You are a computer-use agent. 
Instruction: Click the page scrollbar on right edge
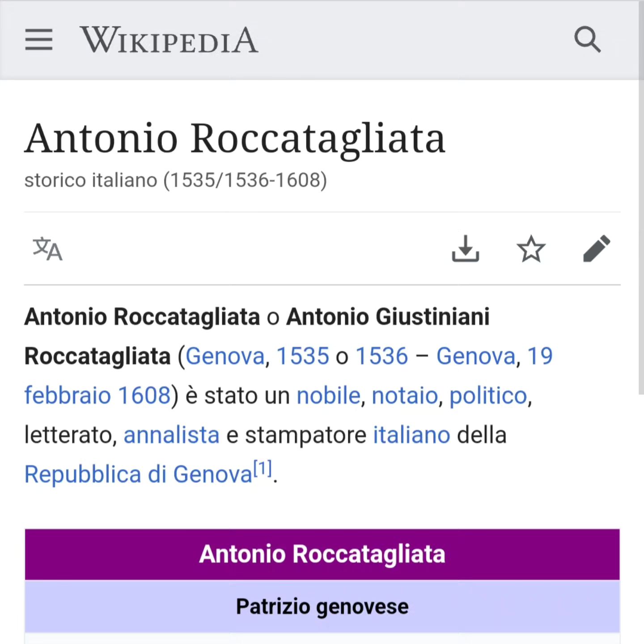(641, 197)
